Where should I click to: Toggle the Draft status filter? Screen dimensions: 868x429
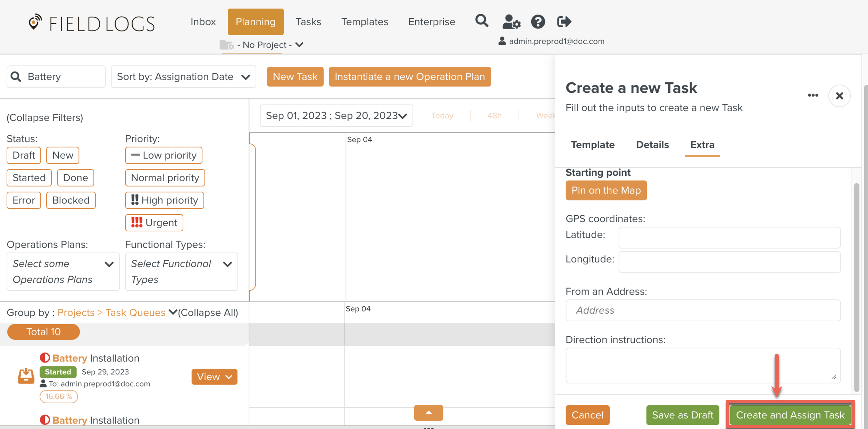[24, 155]
